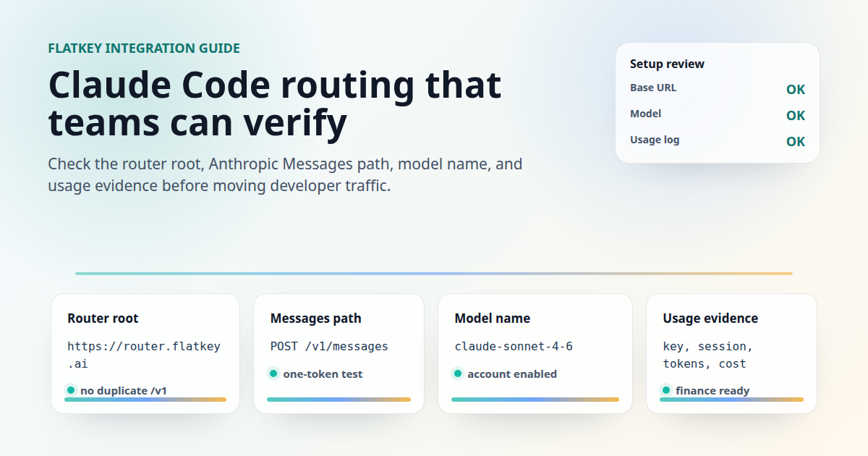Click the Model label in Setup review
Image resolution: width=868 pixels, height=456 pixels.
point(645,114)
